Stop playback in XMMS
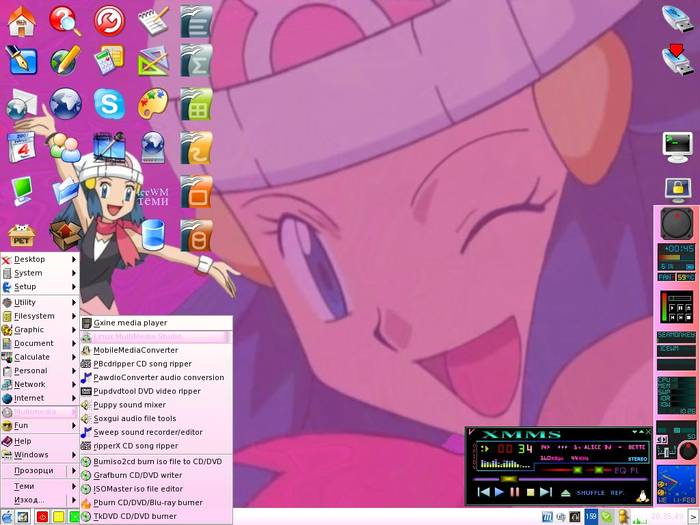Viewport: 700px width, 525px height. 530,492
